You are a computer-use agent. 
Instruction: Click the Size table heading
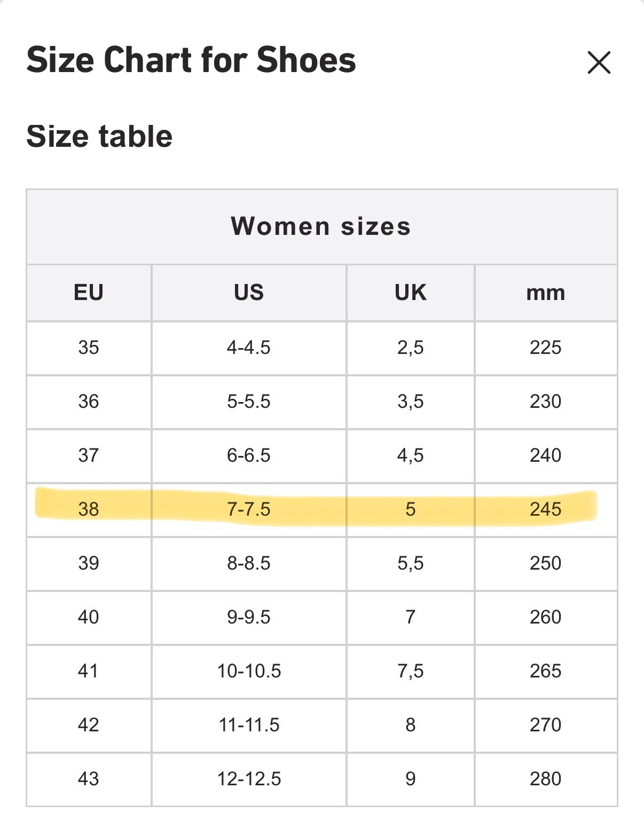point(99,137)
